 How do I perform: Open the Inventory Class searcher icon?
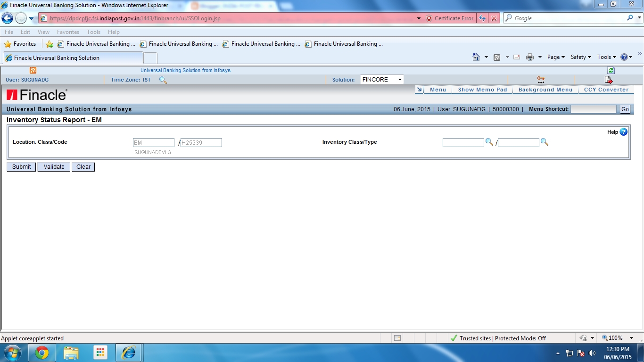click(x=489, y=142)
